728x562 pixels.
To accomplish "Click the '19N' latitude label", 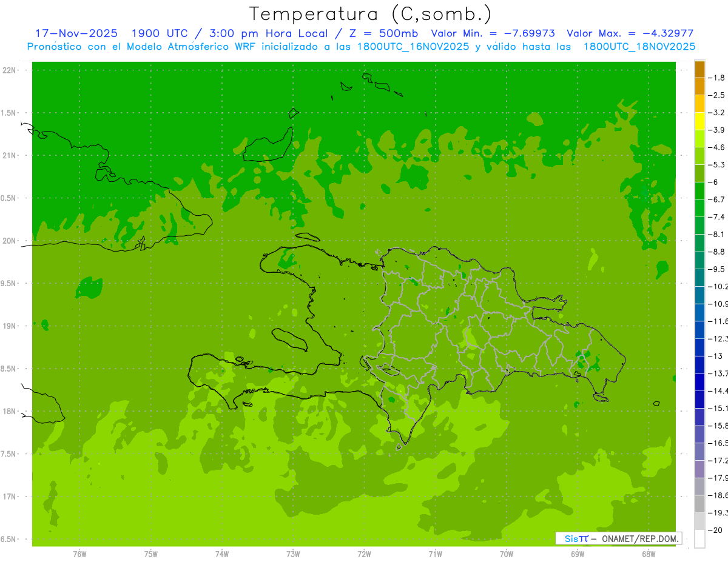I will (9, 326).
